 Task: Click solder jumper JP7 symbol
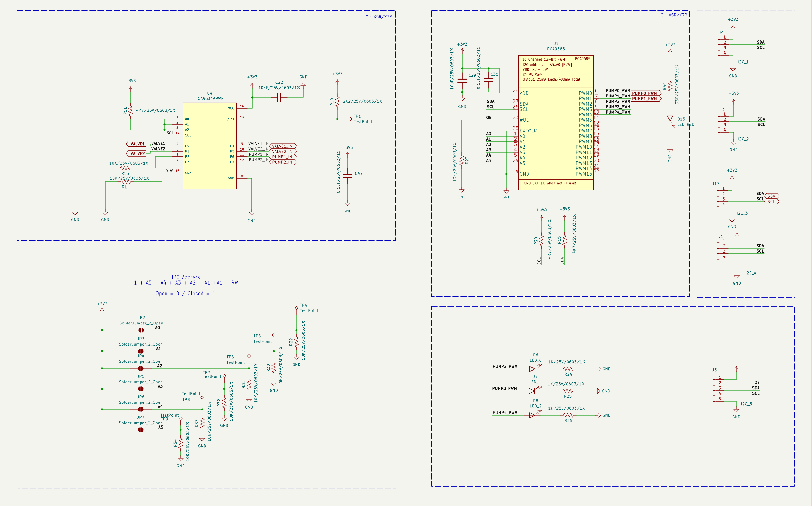[x=141, y=430]
